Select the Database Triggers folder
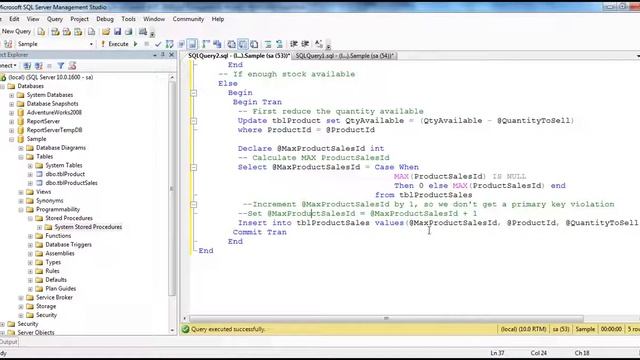Screen dimensions: 640x360 click(x=68, y=244)
